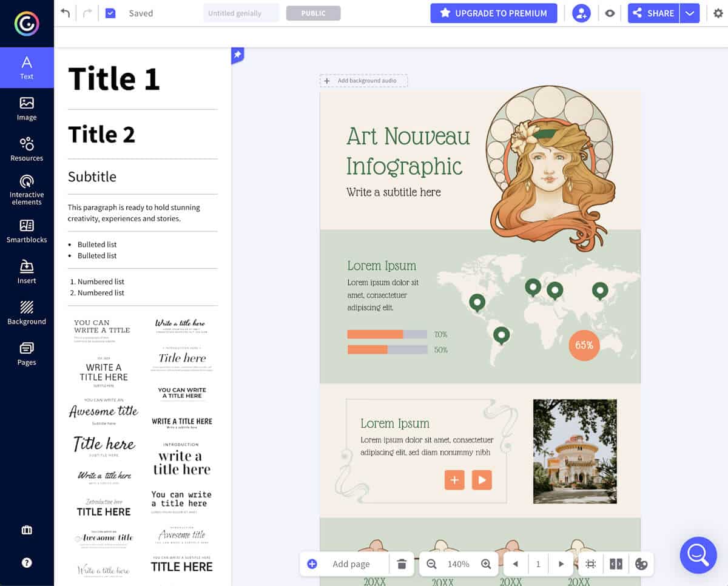Click the map pin over South America

[501, 335]
